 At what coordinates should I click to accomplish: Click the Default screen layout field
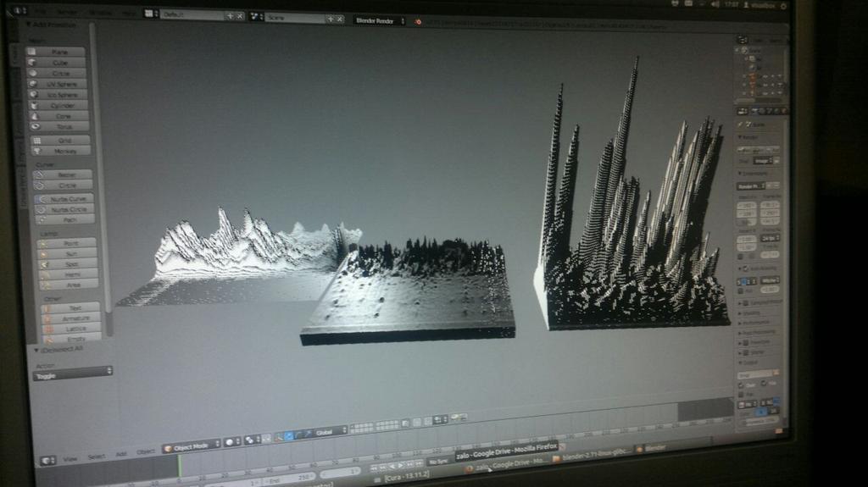point(192,15)
